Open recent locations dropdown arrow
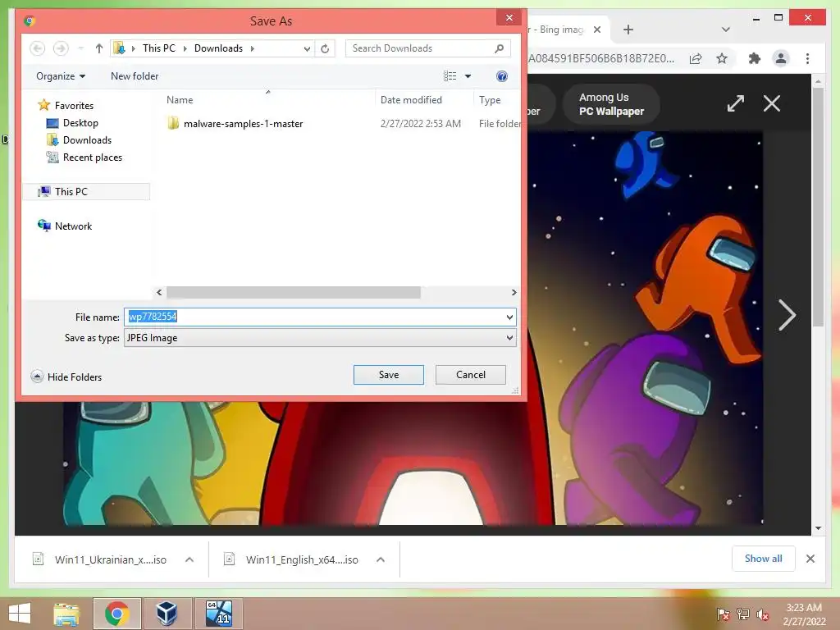 (x=81, y=48)
